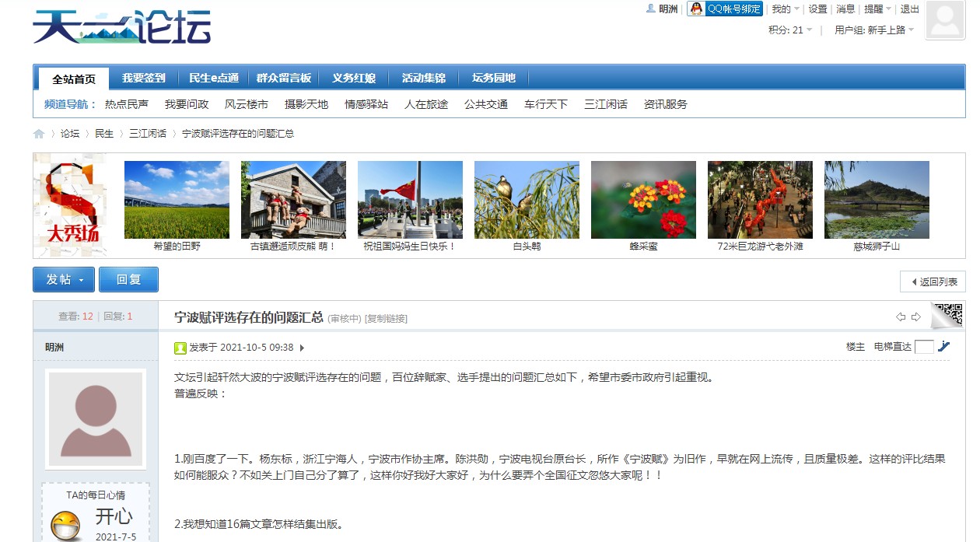Screen dimensions: 980x542
Task: Expand the 提醒 notifications dropdown
Action: [877, 9]
